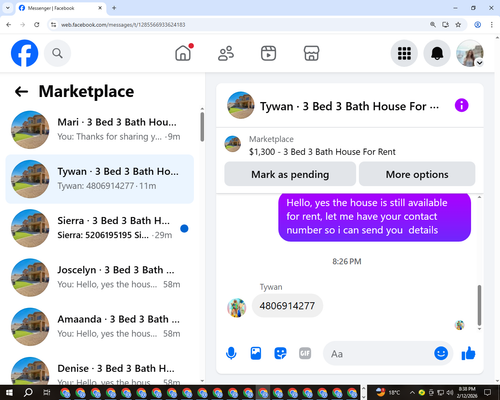
Task: Click Tywan chat header title
Action: point(349,106)
